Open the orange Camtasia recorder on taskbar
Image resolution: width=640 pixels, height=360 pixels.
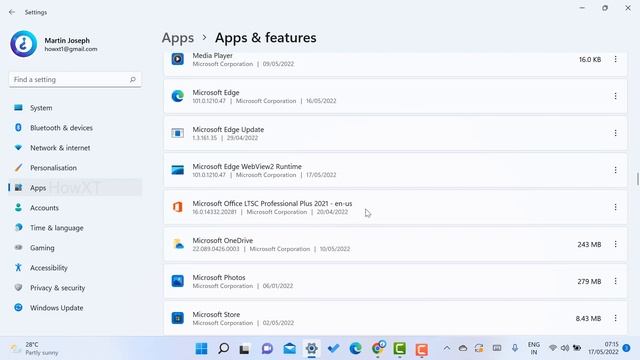(x=422, y=349)
